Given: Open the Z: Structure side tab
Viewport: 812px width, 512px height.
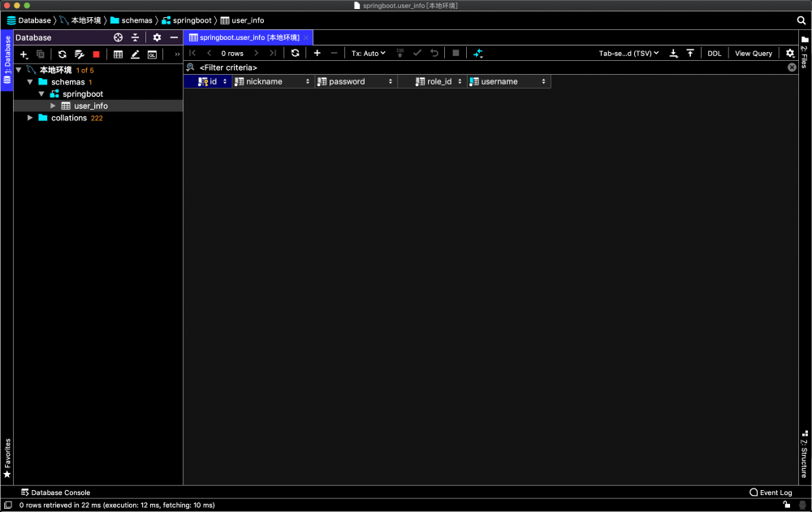Looking at the screenshot, I should pos(804,454).
